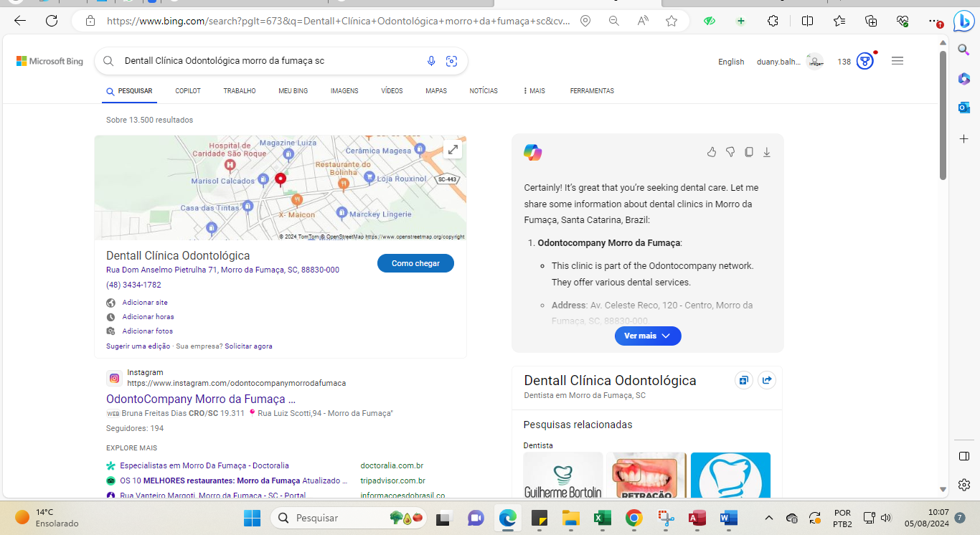Click thumbs up on Copilot answer
This screenshot has width=980, height=535.
tap(712, 152)
